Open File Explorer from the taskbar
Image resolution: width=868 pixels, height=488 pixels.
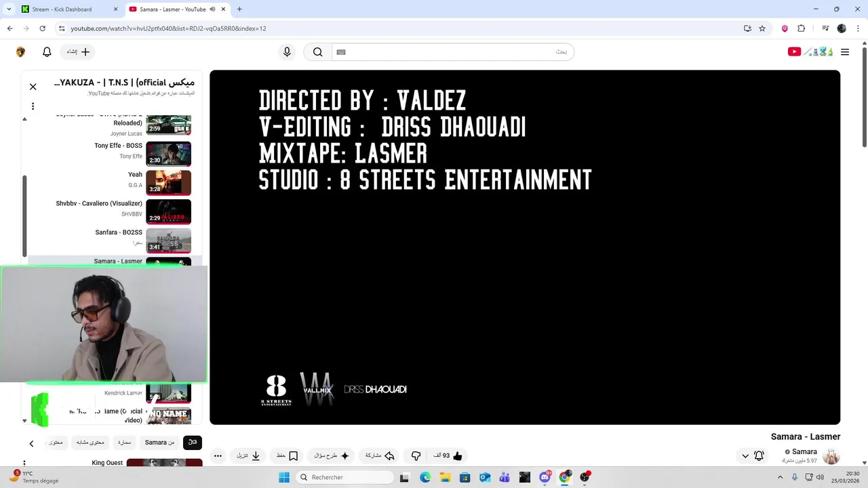point(445,477)
